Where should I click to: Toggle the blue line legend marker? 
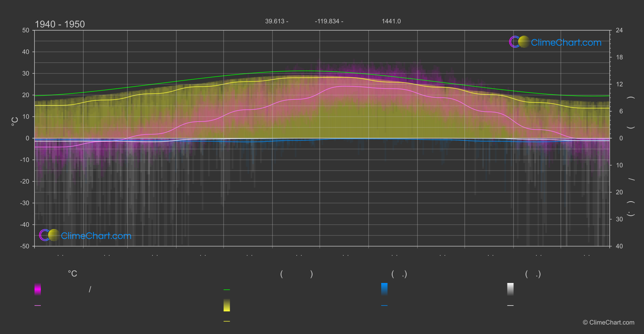click(x=384, y=306)
